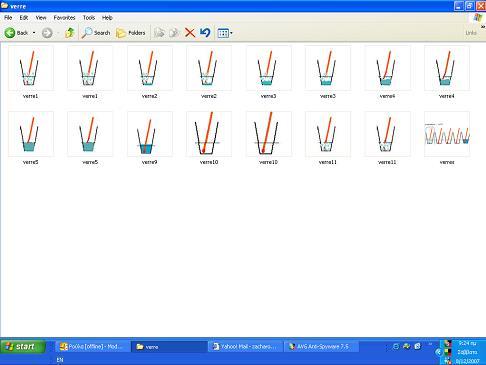
Task: Click the Copy To toolbar icon
Action: 174,33
